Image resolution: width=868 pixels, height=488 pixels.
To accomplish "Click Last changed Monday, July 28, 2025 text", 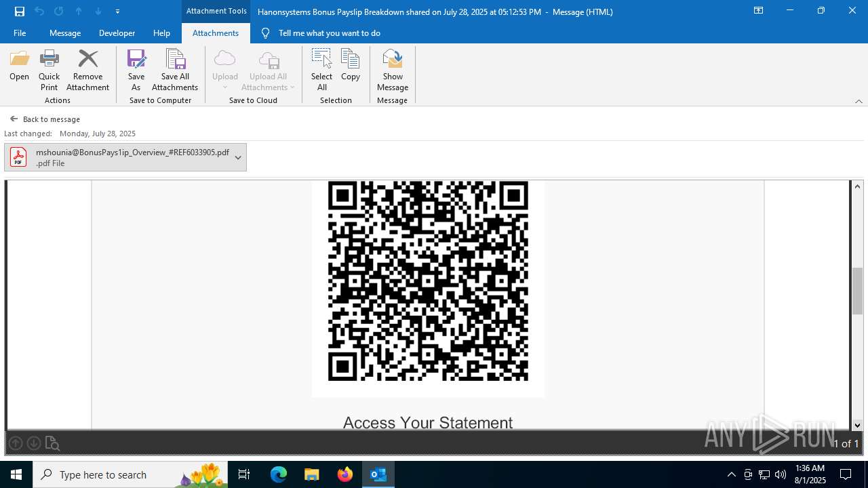I will click(x=70, y=134).
